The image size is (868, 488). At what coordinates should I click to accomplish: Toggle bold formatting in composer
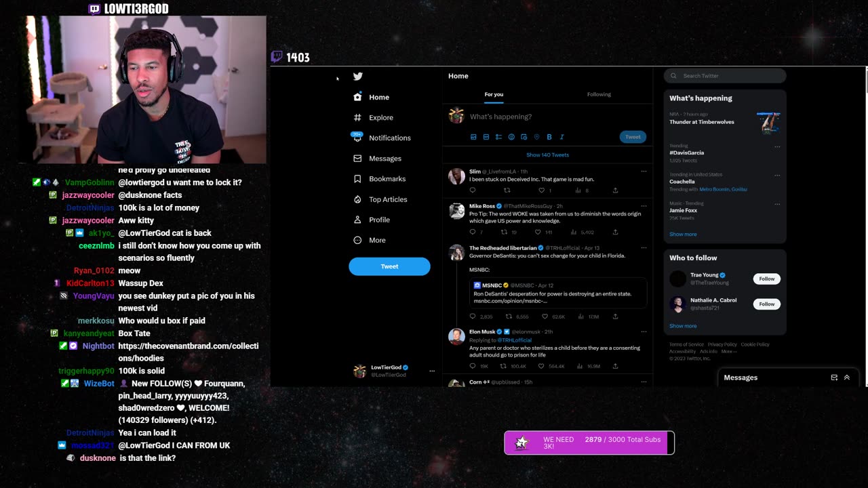(549, 137)
